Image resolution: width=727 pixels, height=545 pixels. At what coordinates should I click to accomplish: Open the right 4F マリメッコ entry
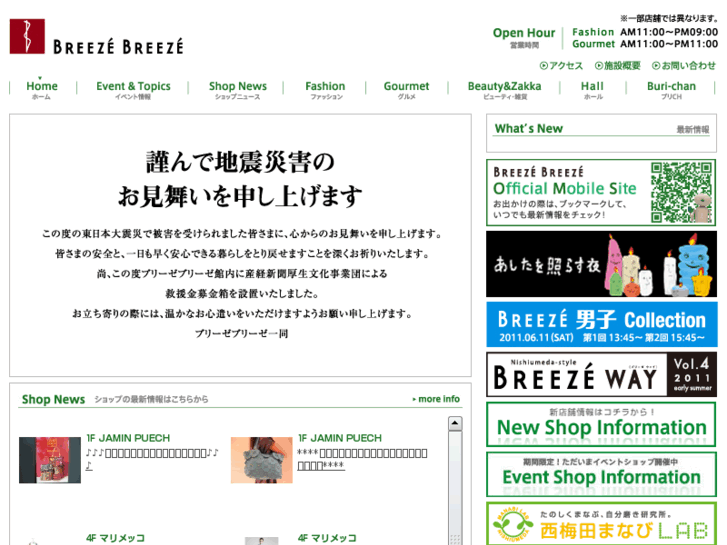coord(327,538)
